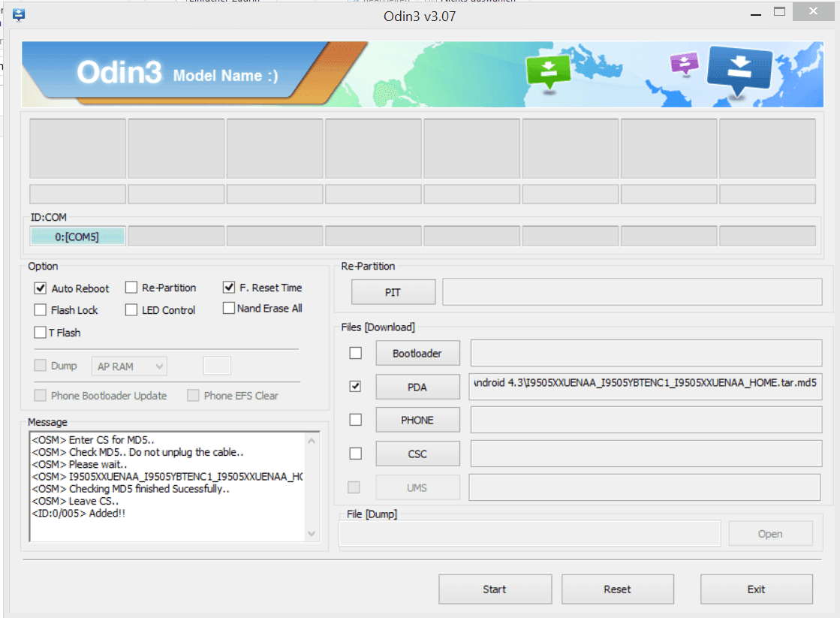Click '<OSM> Please wait..' log line
The height and width of the screenshot is (618, 840).
pyautogui.click(x=80, y=464)
